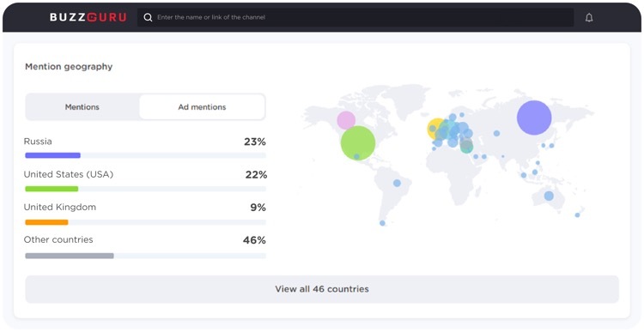The width and height of the screenshot is (644, 332).
Task: Click the United States green progress bar
Action: (x=52, y=189)
